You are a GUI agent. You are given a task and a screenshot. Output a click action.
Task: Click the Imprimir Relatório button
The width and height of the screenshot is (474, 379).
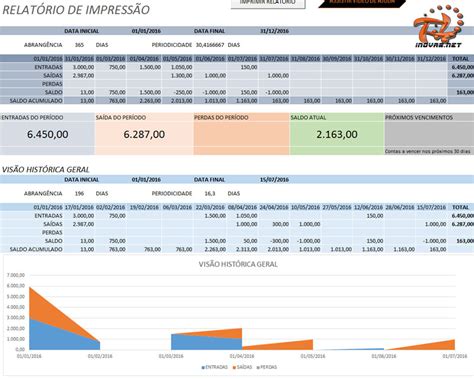268,3
